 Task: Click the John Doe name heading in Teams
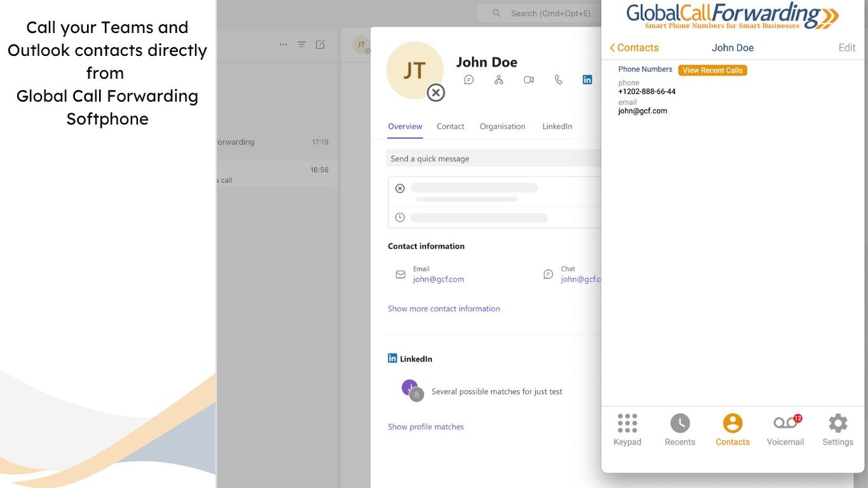coord(487,62)
